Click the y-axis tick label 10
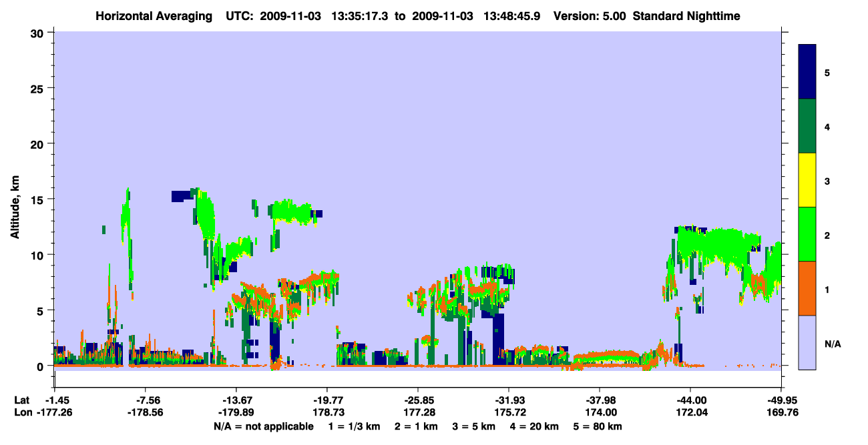Screen dimensions: 868x445 coord(39,255)
